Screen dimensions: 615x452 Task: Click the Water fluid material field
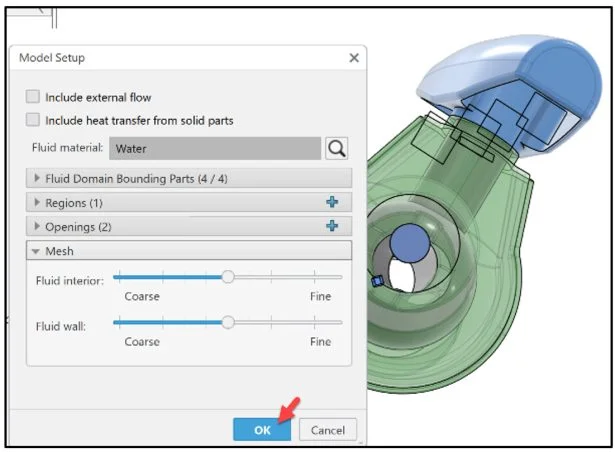[214, 149]
